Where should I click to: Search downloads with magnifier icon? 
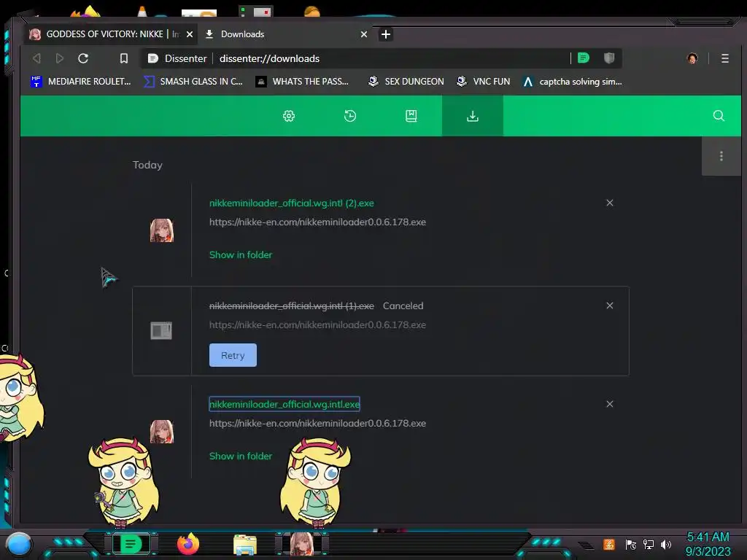(x=719, y=116)
